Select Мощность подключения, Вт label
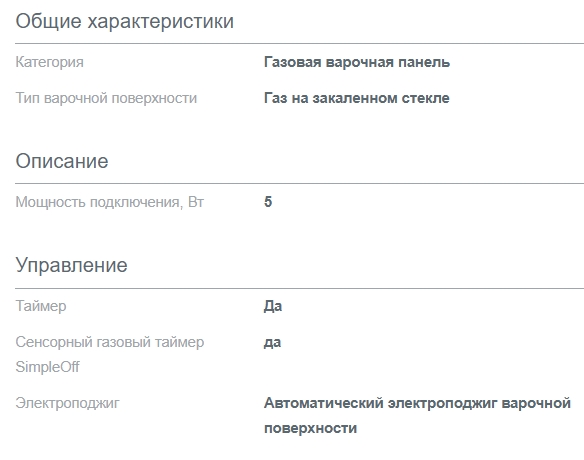Viewport: 584px width, 460px height. click(110, 202)
